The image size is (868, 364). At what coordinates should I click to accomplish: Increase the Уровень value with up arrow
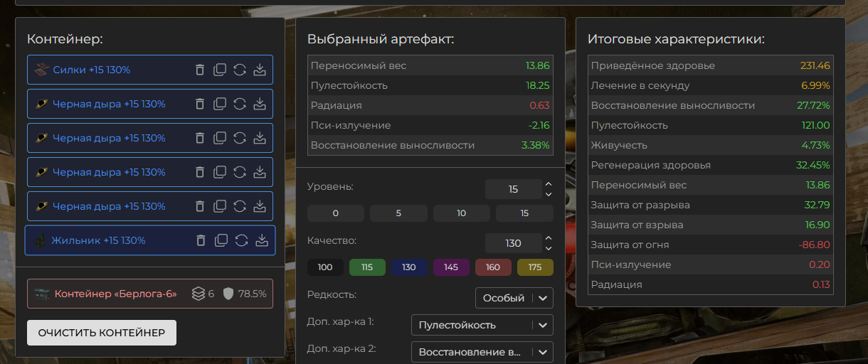pos(548,185)
